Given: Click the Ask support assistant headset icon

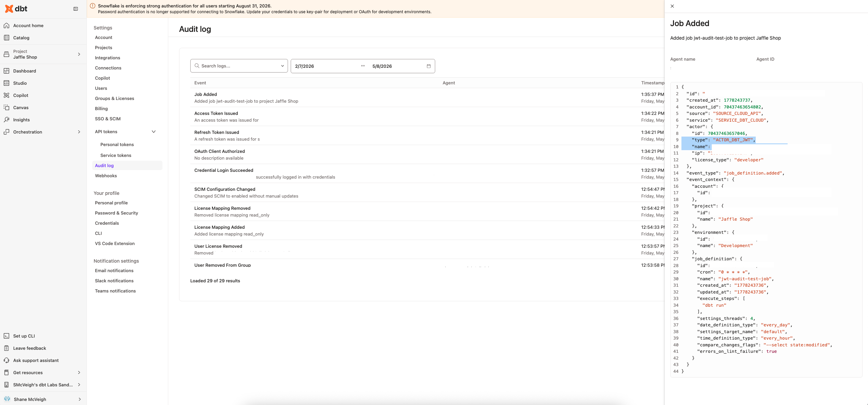Looking at the screenshot, I should click(x=6, y=360).
